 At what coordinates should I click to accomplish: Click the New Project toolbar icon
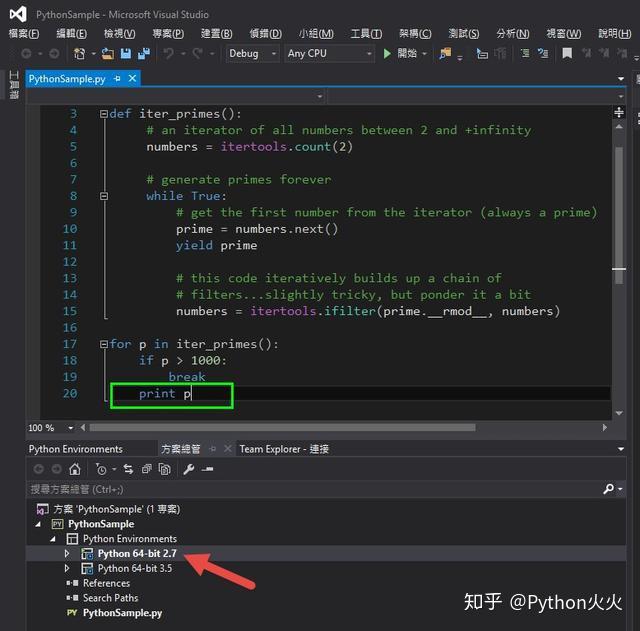pyautogui.click(x=79, y=53)
